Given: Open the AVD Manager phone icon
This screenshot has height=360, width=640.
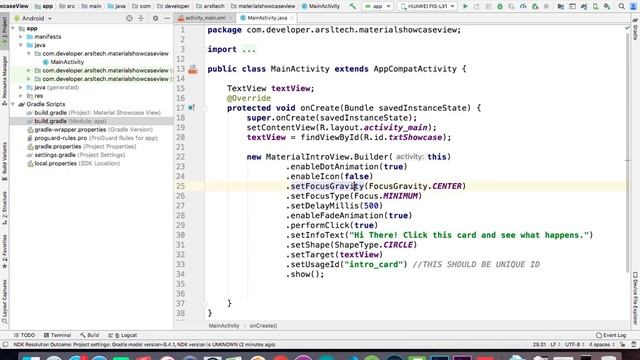Looking at the screenshot, I should point(596,6).
